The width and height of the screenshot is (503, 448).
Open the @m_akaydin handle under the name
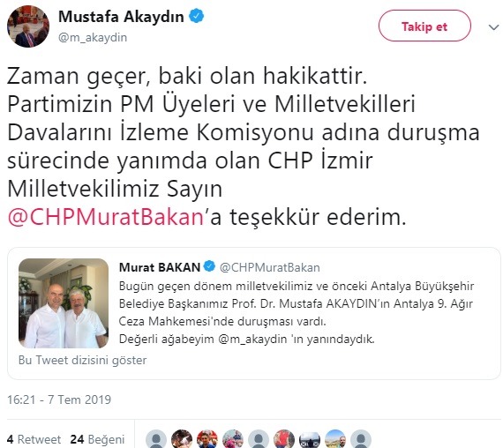[93, 38]
